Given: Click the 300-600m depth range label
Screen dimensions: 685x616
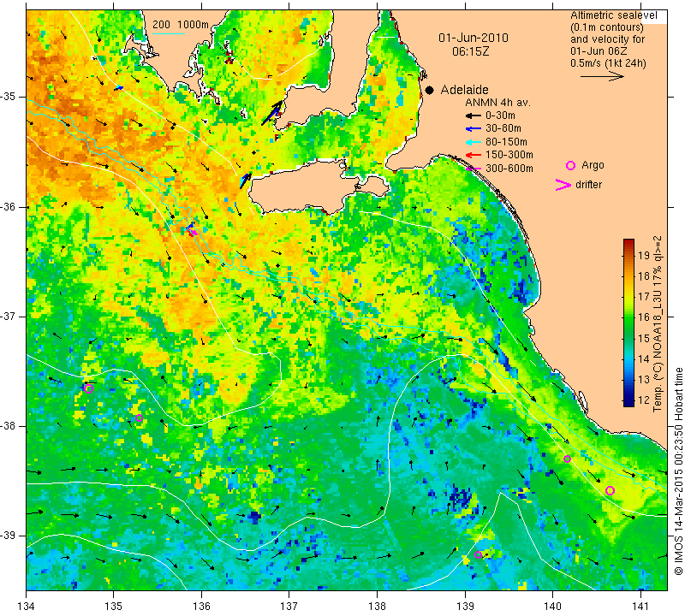Looking at the screenshot, I should [x=509, y=168].
